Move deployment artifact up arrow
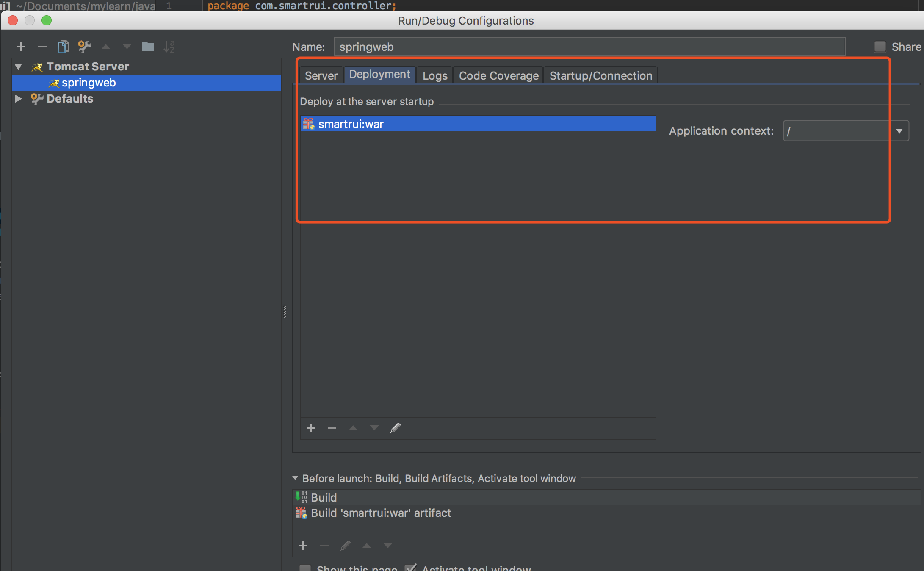 353,428
